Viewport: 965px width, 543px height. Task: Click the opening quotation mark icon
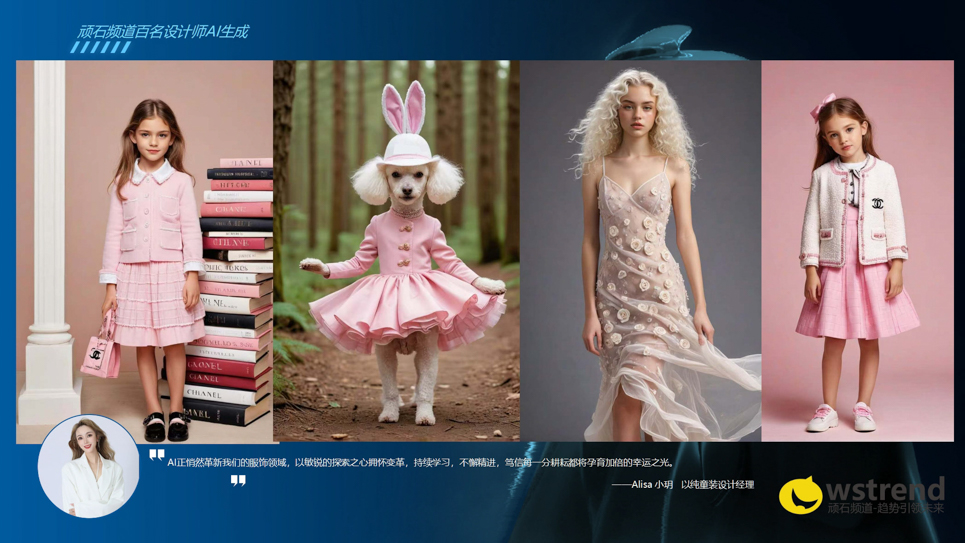[156, 456]
